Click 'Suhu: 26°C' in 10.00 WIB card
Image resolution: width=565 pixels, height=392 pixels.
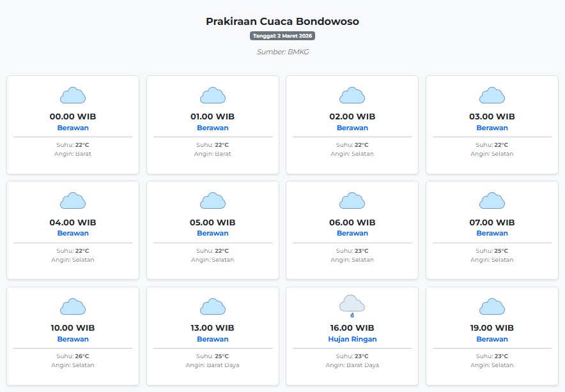tap(73, 356)
